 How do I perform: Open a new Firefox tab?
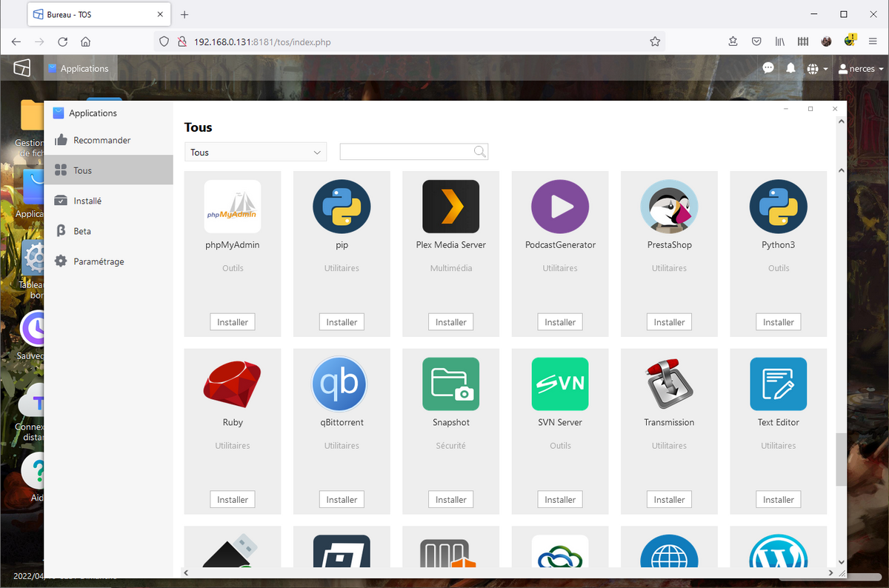click(184, 14)
